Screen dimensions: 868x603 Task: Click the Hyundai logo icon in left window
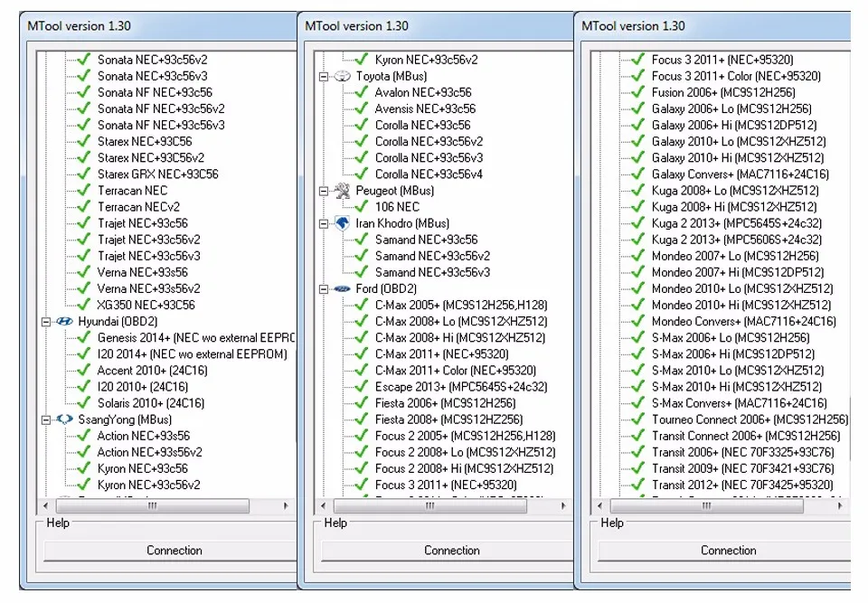click(x=64, y=321)
